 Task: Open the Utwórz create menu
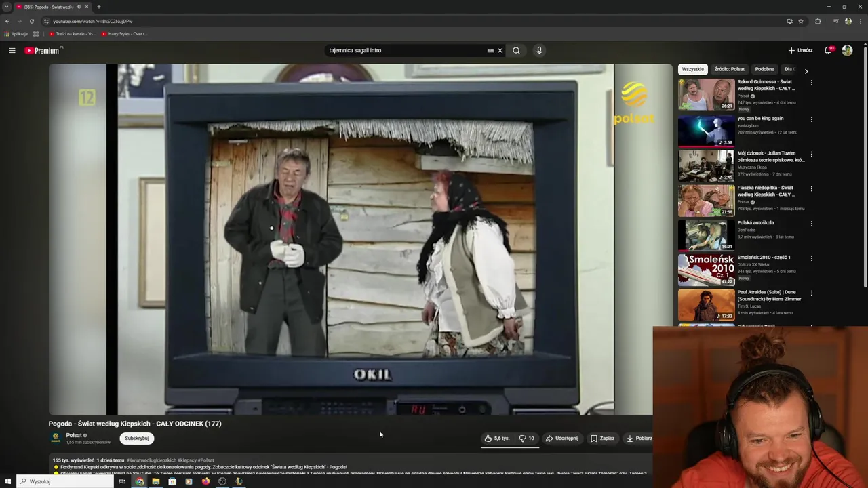(801, 50)
